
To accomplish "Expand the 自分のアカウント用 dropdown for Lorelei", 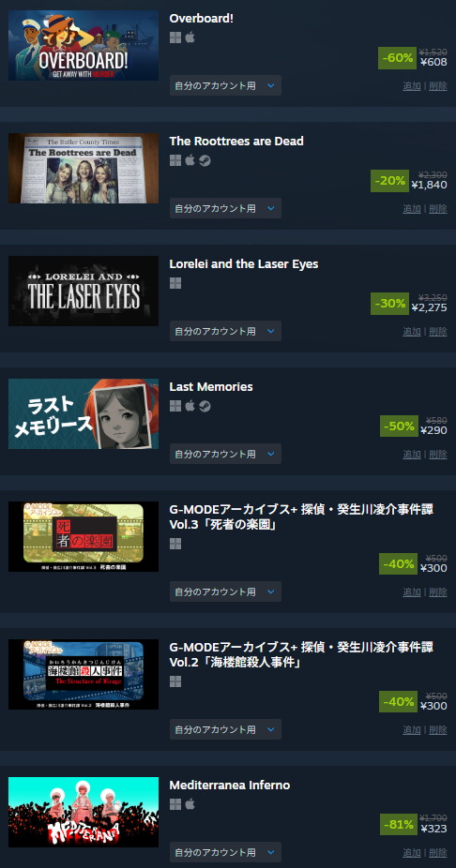I will click(225, 331).
